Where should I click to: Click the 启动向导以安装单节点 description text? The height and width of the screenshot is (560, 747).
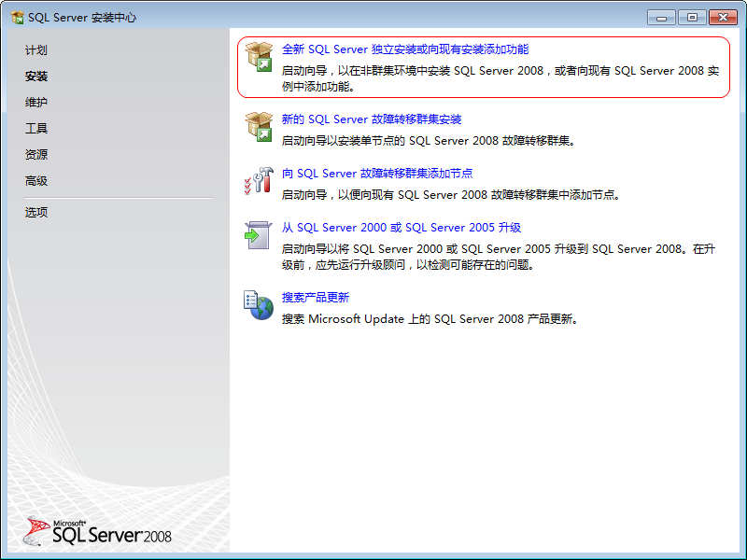[429, 141]
